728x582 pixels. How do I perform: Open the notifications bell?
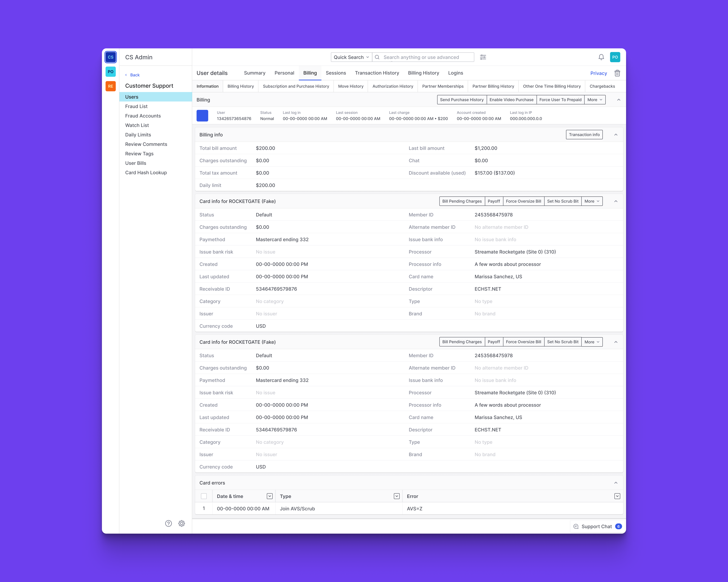pyautogui.click(x=601, y=57)
